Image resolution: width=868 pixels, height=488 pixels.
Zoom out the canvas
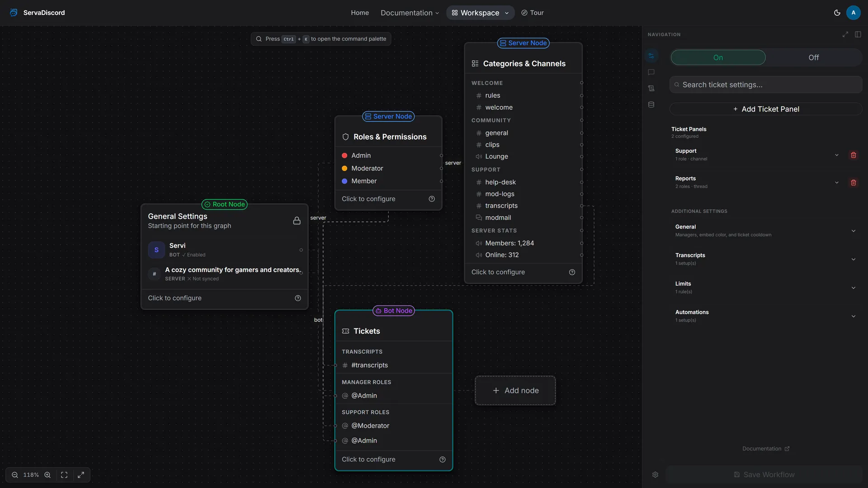15,475
